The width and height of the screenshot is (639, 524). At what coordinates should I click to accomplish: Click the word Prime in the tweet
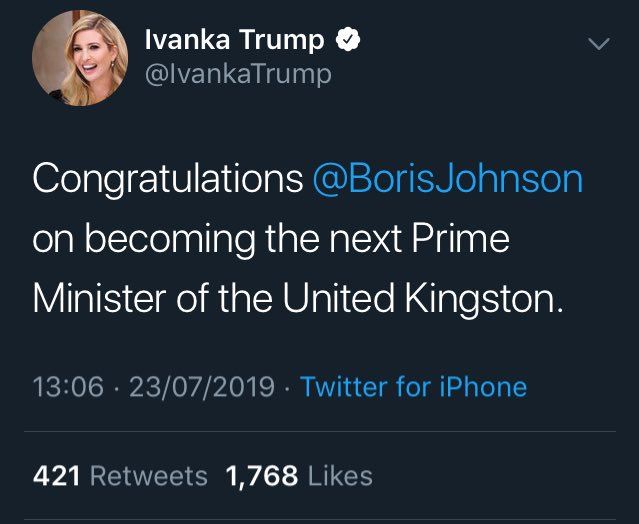coord(461,238)
